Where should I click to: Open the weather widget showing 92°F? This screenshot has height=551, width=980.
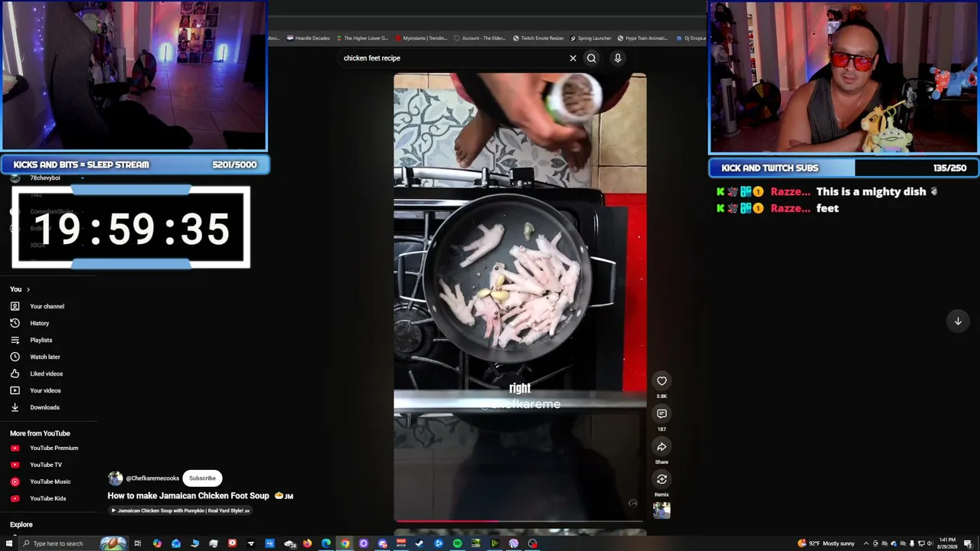pos(826,543)
